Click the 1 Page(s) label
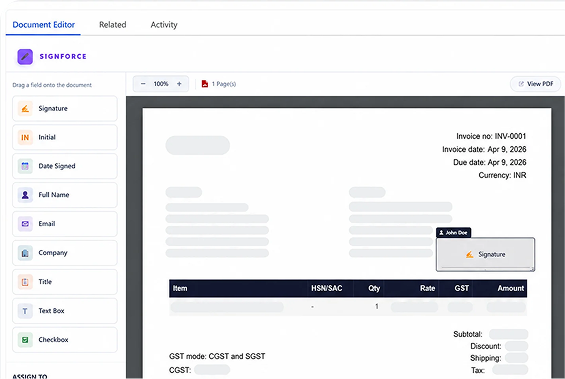 pos(224,84)
